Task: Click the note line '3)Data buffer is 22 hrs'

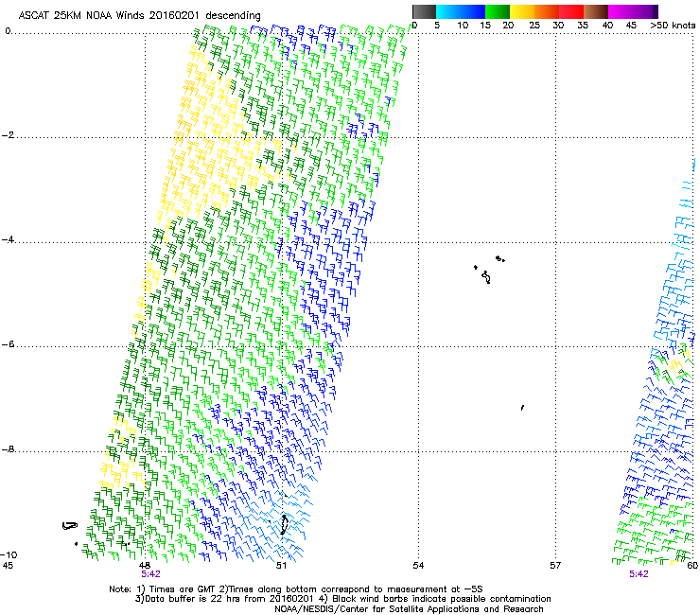Action: point(342,599)
